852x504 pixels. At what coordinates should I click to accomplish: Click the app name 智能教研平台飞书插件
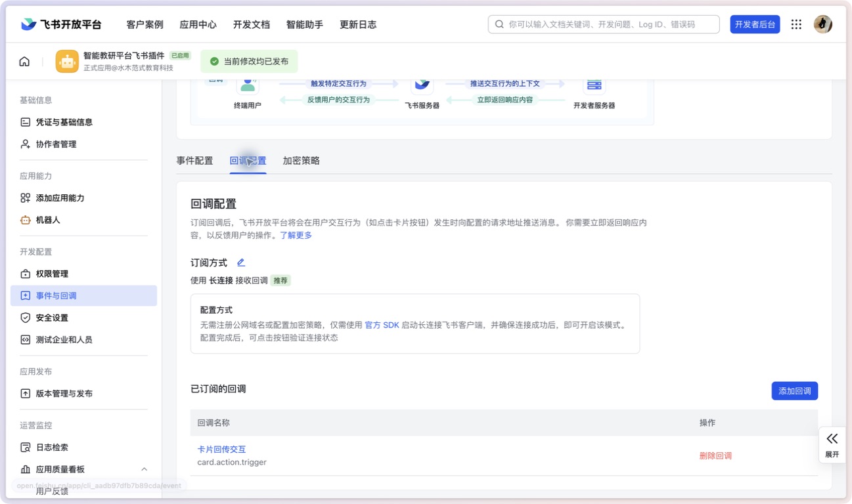124,56
